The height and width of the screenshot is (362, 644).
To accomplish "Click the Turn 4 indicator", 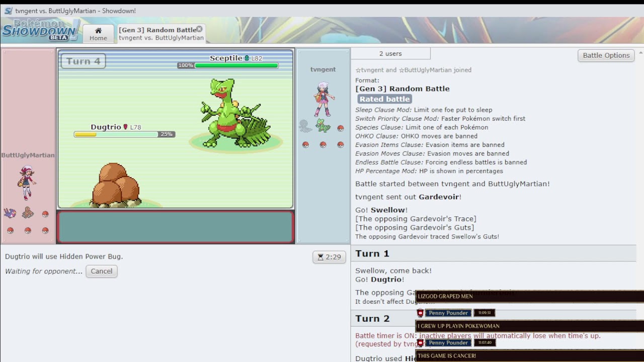I will pyautogui.click(x=83, y=61).
